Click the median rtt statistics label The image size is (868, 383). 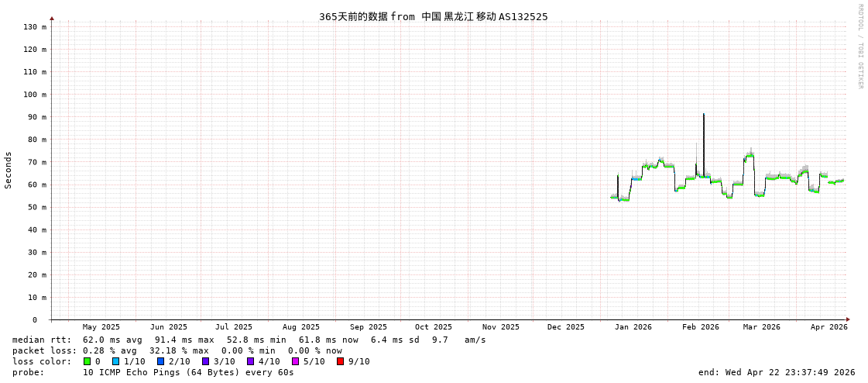(x=42, y=340)
